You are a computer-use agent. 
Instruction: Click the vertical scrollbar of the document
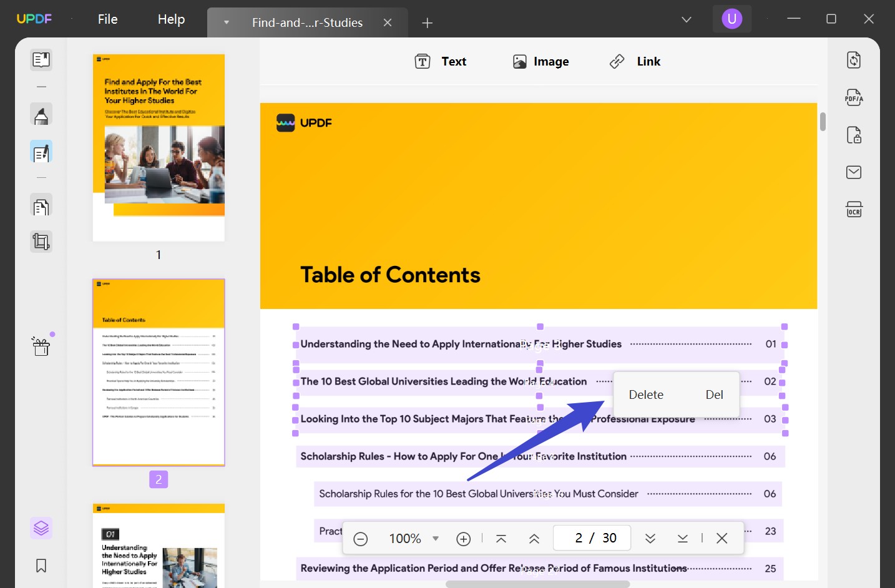823,122
